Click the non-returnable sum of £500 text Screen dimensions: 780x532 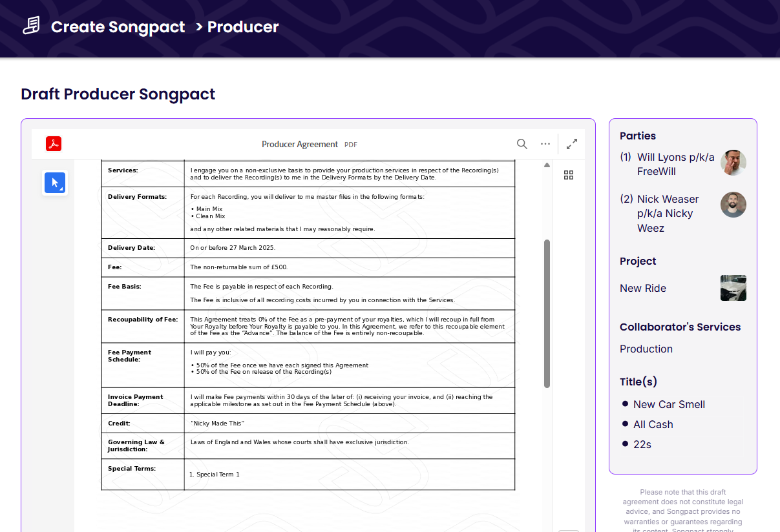pos(239,267)
